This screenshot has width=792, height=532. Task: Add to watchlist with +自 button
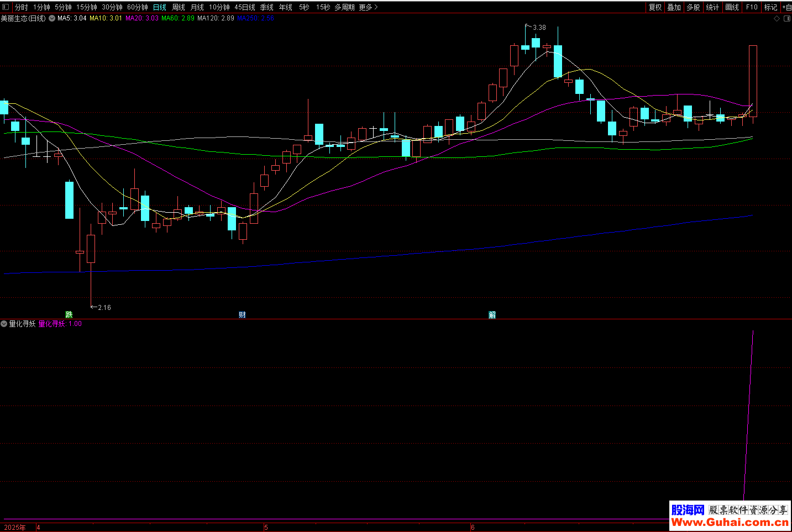(x=786, y=7)
